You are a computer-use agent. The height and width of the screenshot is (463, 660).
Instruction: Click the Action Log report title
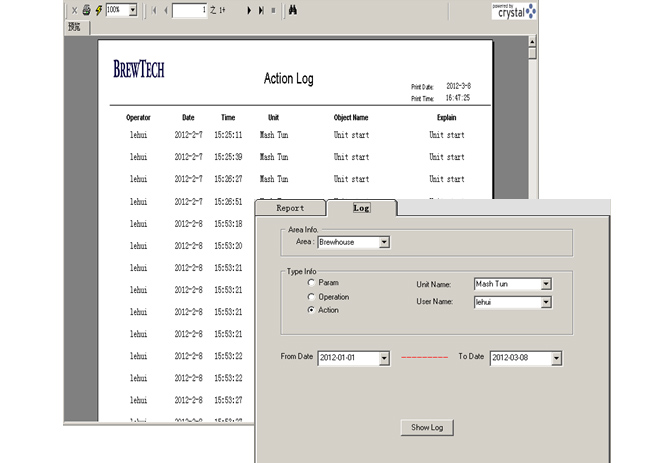(289, 79)
